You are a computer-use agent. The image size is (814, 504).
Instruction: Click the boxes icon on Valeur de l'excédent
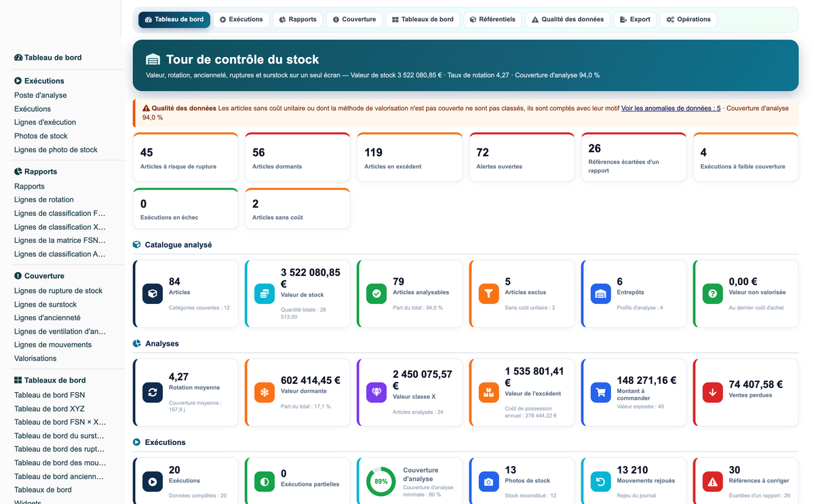click(488, 392)
